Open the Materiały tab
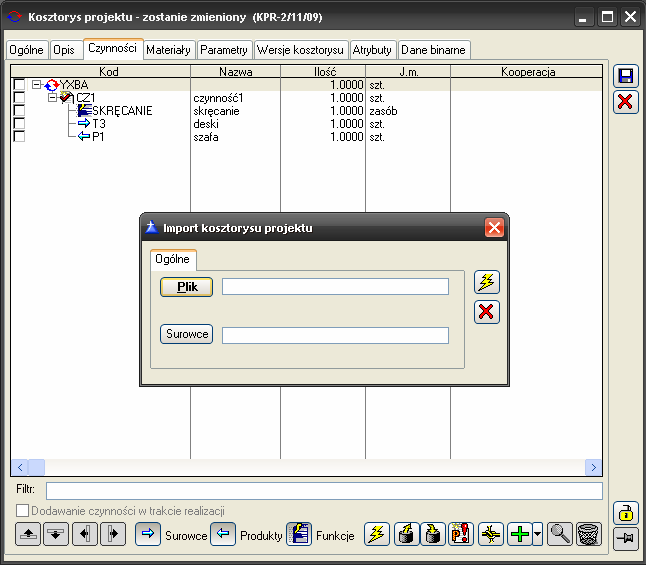Image resolution: width=646 pixels, height=565 pixels. [168, 50]
